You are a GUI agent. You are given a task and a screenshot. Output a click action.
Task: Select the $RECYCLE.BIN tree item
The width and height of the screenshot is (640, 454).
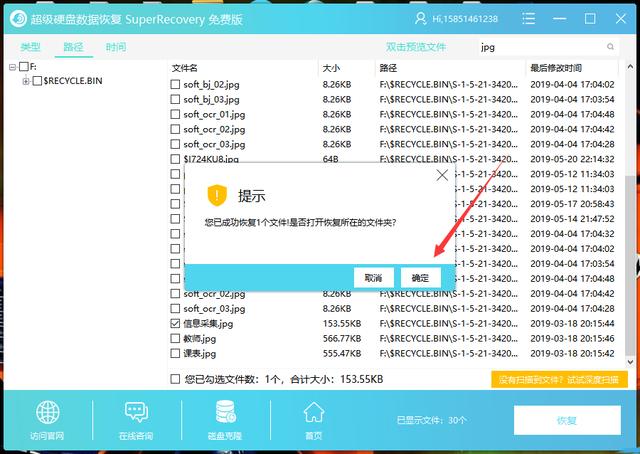tap(73, 81)
